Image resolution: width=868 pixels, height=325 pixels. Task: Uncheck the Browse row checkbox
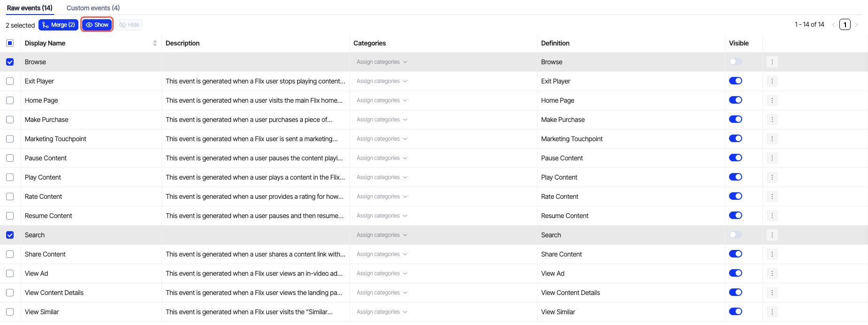[10, 62]
